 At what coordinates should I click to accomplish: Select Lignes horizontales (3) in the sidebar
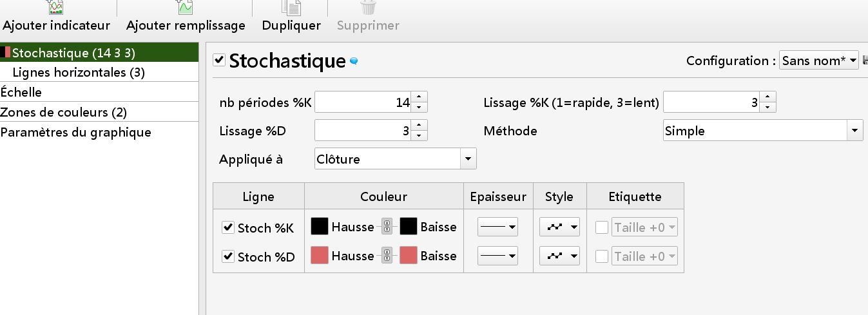click(79, 72)
